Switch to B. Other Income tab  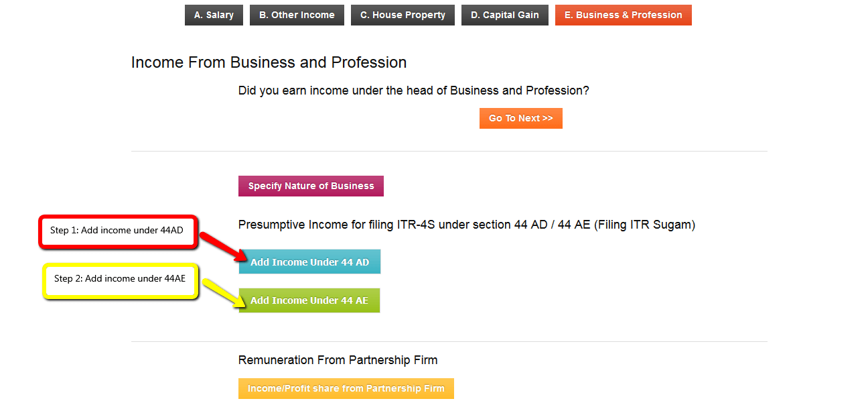click(297, 15)
